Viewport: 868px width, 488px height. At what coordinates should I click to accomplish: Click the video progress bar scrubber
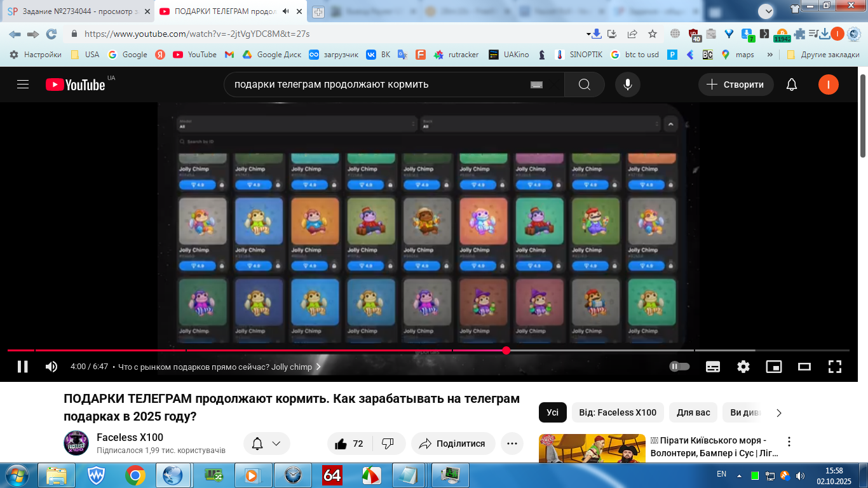tap(506, 350)
